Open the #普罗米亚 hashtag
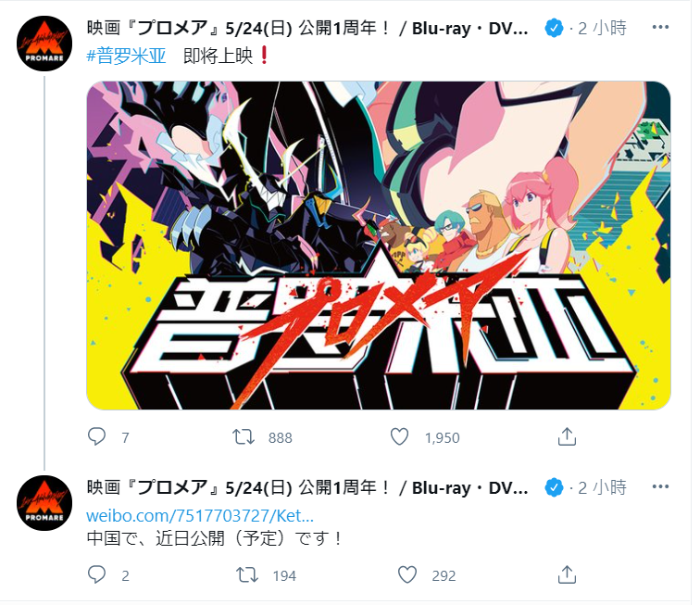Viewport: 700px width, 605px height. [126, 57]
